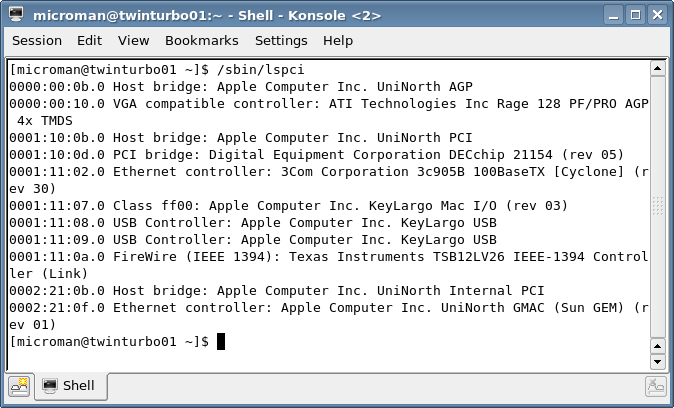This screenshot has width=674, height=408.
Task: Click the scrollbar up arrow at top
Action: [657, 68]
